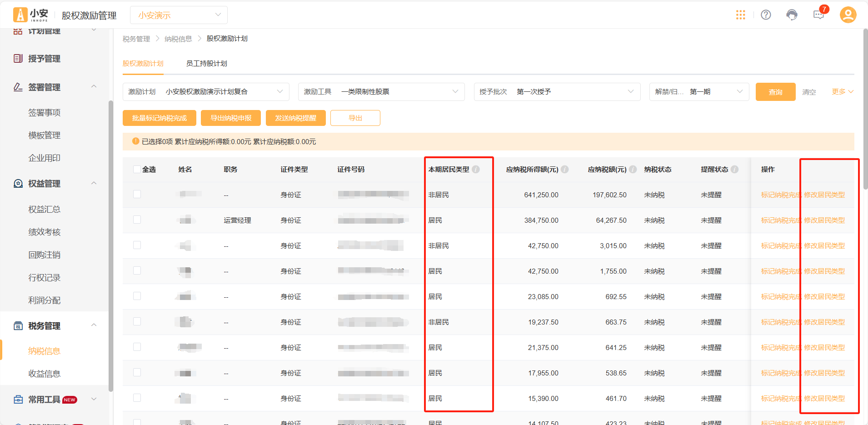Check the row with 21,375.00

click(137, 347)
